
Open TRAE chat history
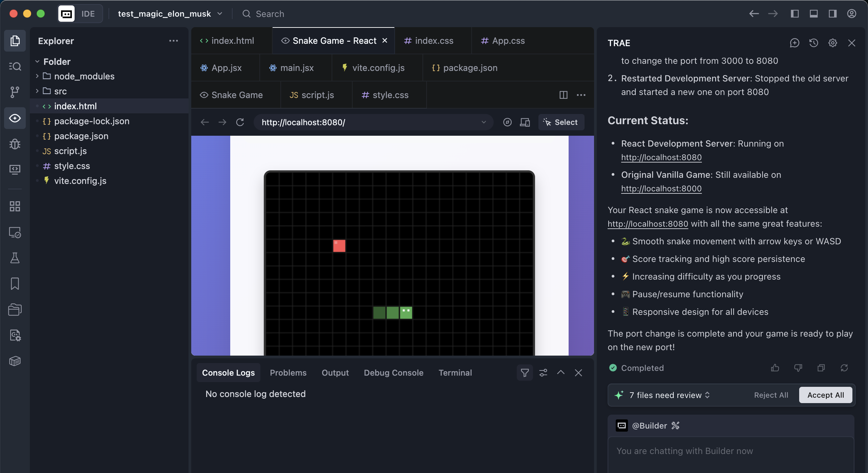click(813, 43)
